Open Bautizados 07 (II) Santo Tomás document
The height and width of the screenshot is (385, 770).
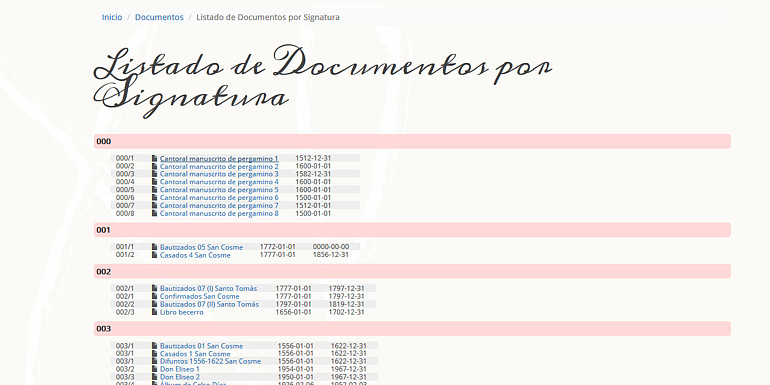(209, 304)
